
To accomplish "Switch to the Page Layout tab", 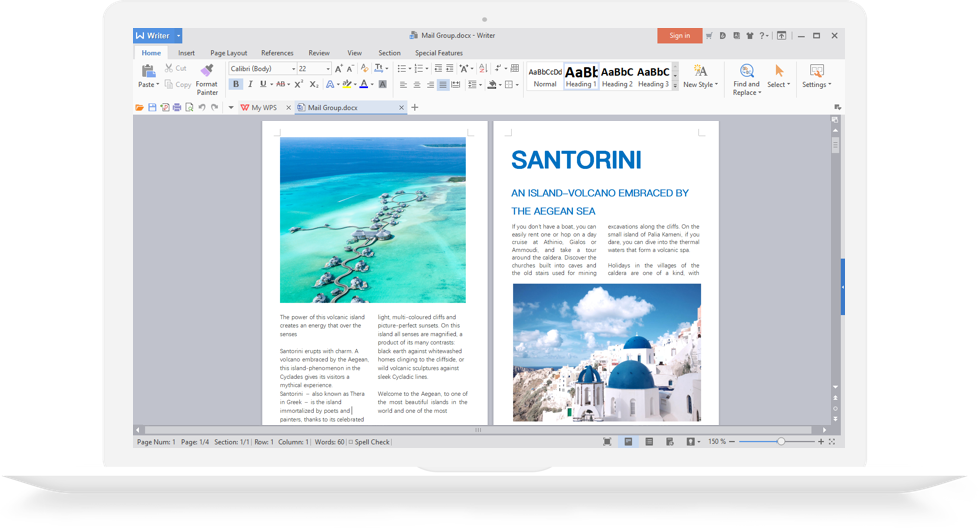I will pyautogui.click(x=228, y=53).
